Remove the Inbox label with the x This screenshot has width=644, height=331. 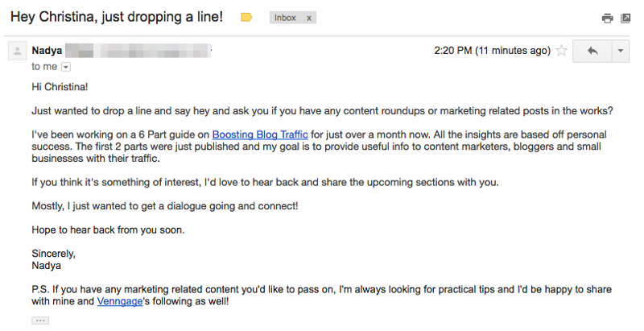(x=310, y=17)
